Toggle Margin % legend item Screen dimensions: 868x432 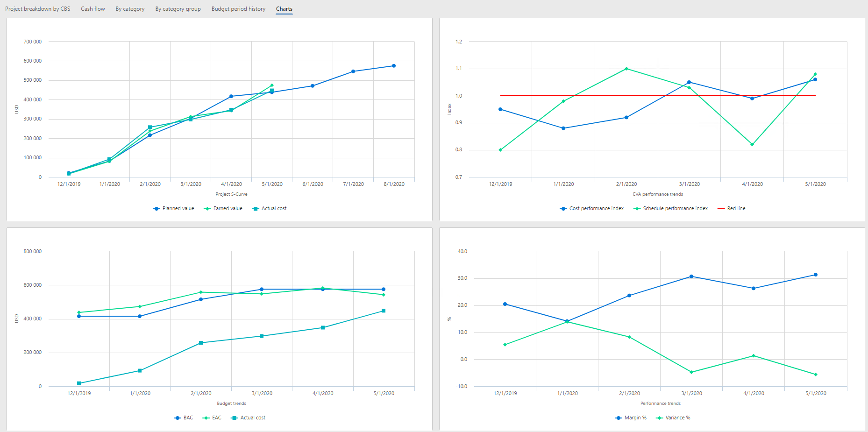[631, 418]
